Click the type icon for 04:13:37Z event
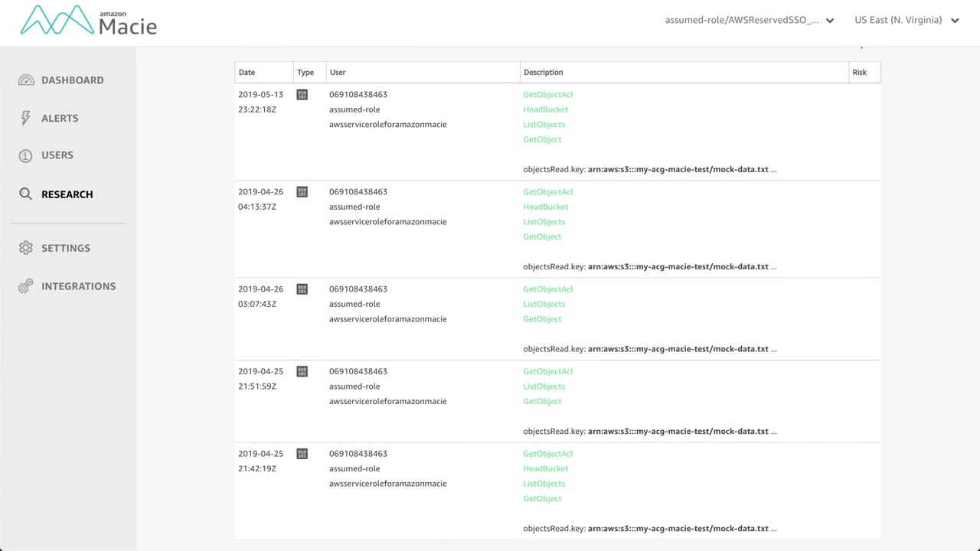980x551 pixels. click(302, 192)
